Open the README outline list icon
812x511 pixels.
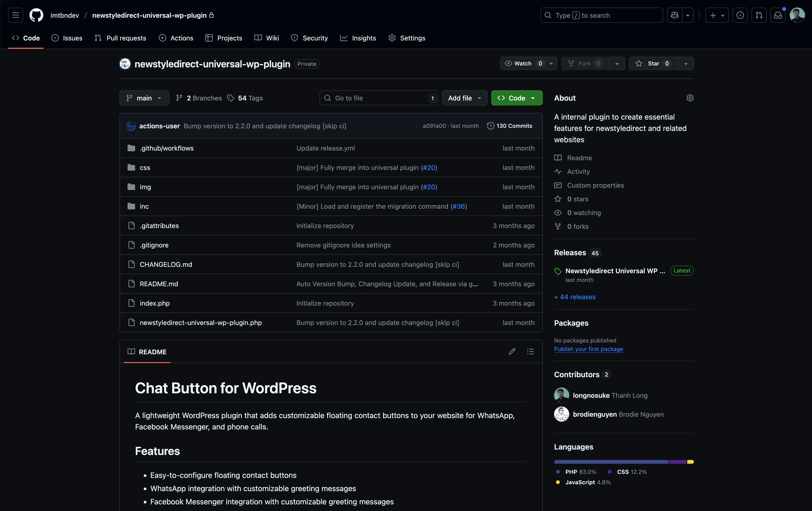point(530,352)
